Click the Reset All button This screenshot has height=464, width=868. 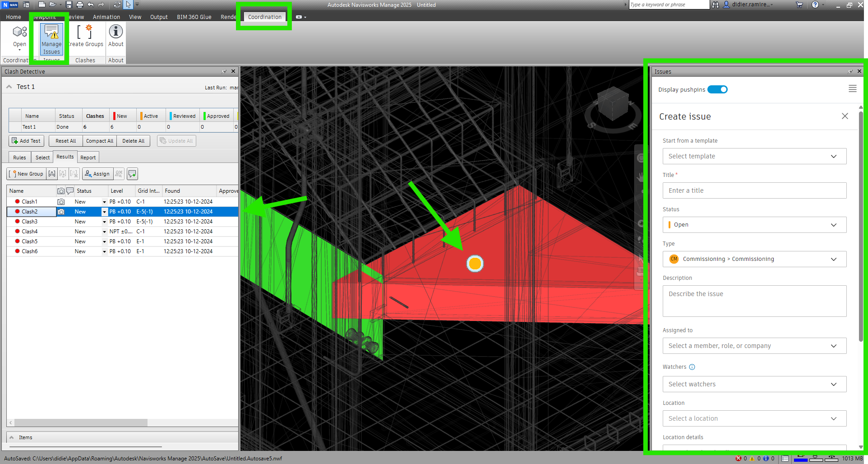click(x=65, y=141)
